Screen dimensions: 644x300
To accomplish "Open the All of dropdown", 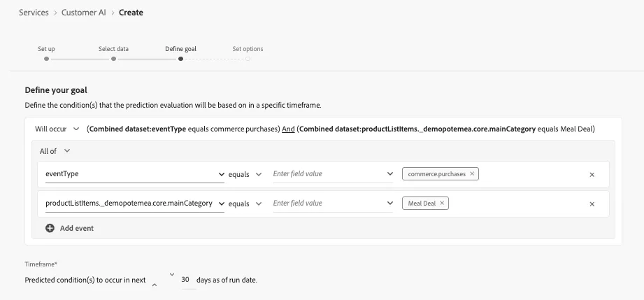I will tap(55, 151).
